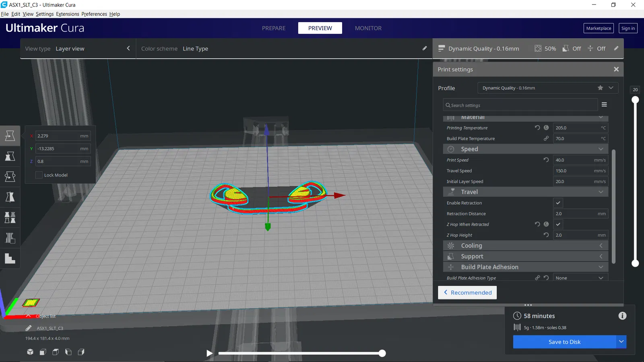The width and height of the screenshot is (644, 362).
Task: Click the link icon beside Build Plate Adhesion Type
Action: 537,278
